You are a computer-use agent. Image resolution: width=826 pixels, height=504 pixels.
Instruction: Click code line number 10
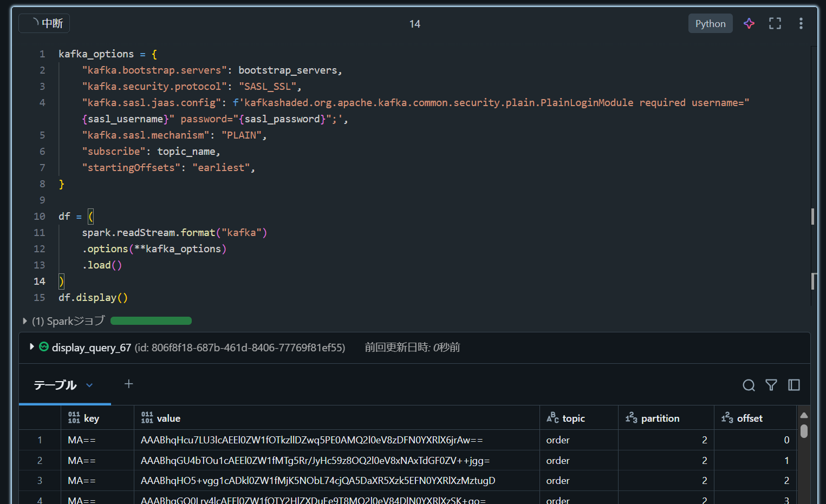coord(40,216)
